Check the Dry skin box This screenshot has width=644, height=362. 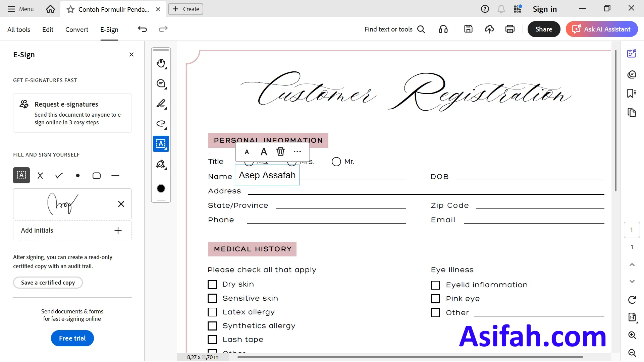coord(212,285)
